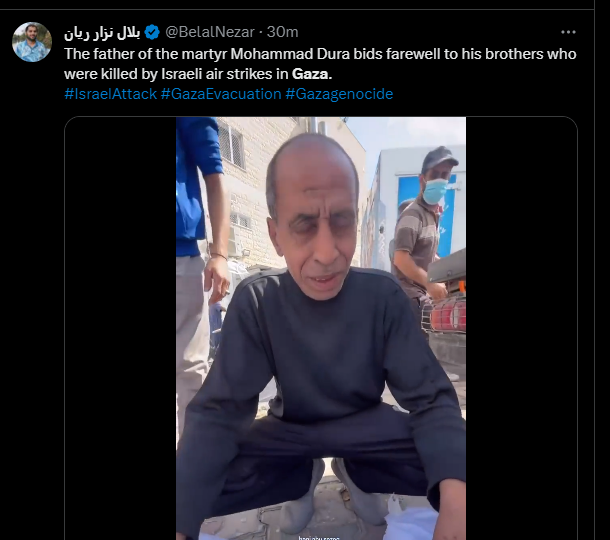Click empty area beside the hashtags
This screenshot has height=540, width=610.
point(485,94)
